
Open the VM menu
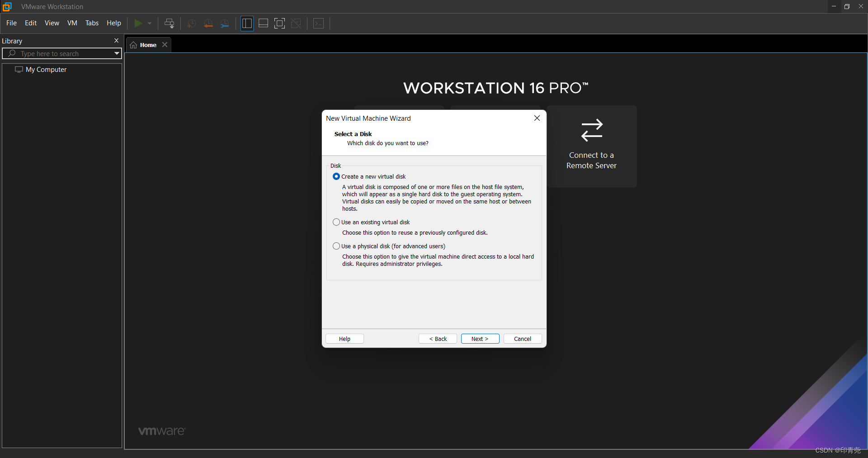72,23
